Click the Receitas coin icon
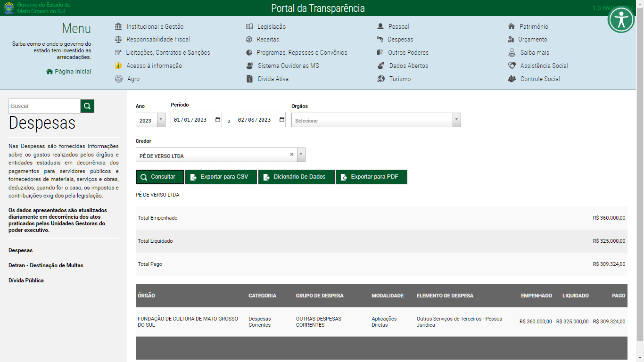This screenshot has height=362, width=644. 250,40
